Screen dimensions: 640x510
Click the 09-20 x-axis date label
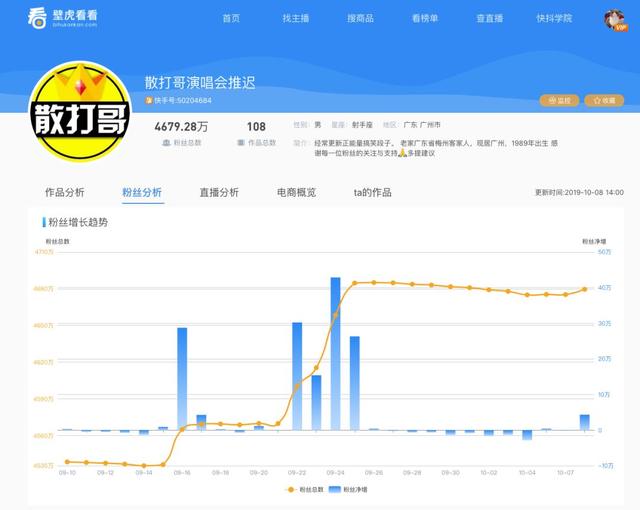[259, 472]
